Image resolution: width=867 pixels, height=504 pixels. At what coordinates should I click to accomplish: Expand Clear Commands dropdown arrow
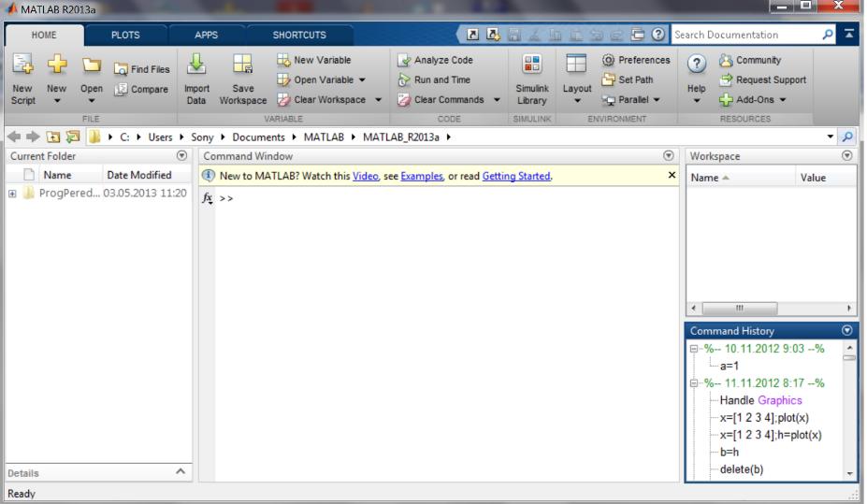tap(497, 99)
